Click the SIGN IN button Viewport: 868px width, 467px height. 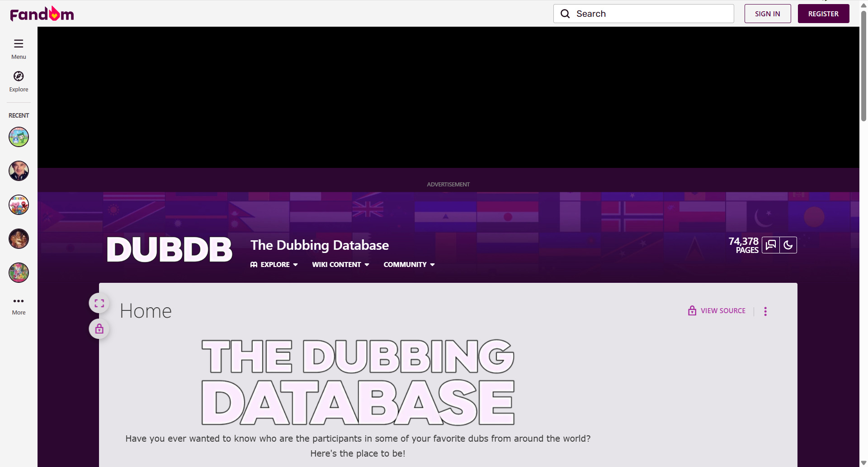(767, 14)
